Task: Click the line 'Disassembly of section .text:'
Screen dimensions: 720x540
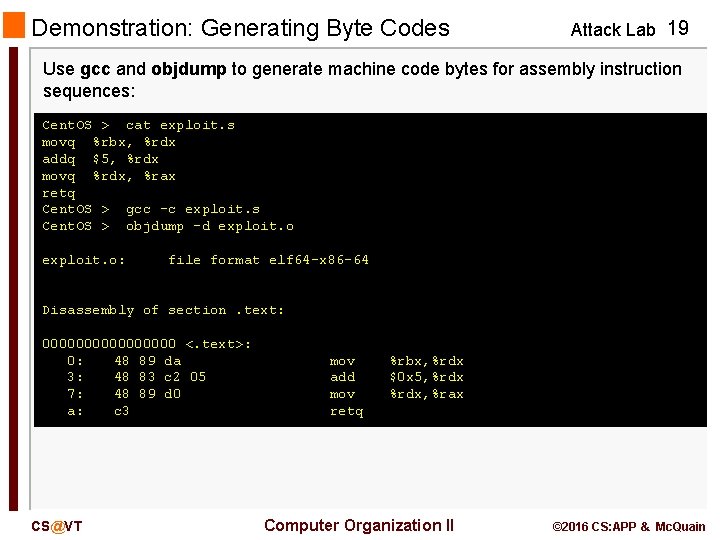Action: (x=163, y=310)
